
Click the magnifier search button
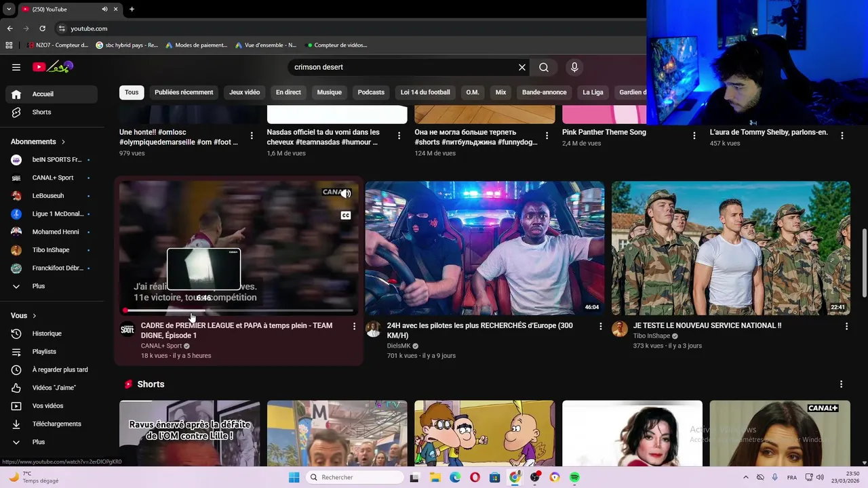point(544,67)
